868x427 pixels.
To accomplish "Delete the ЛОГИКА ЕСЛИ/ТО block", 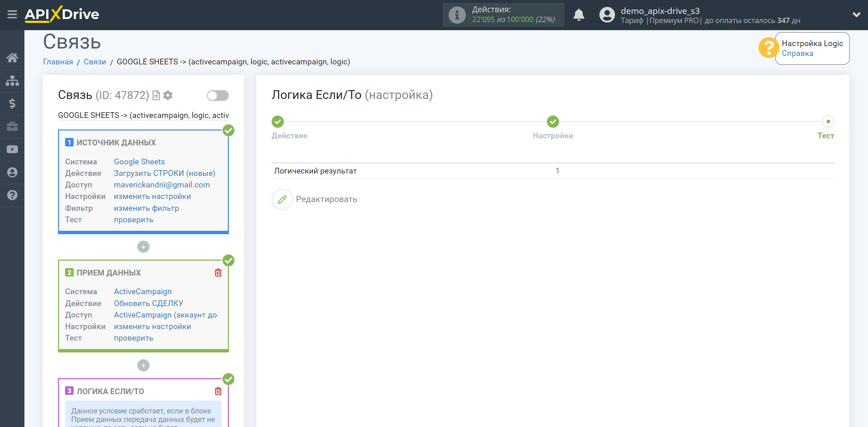I will [x=218, y=391].
